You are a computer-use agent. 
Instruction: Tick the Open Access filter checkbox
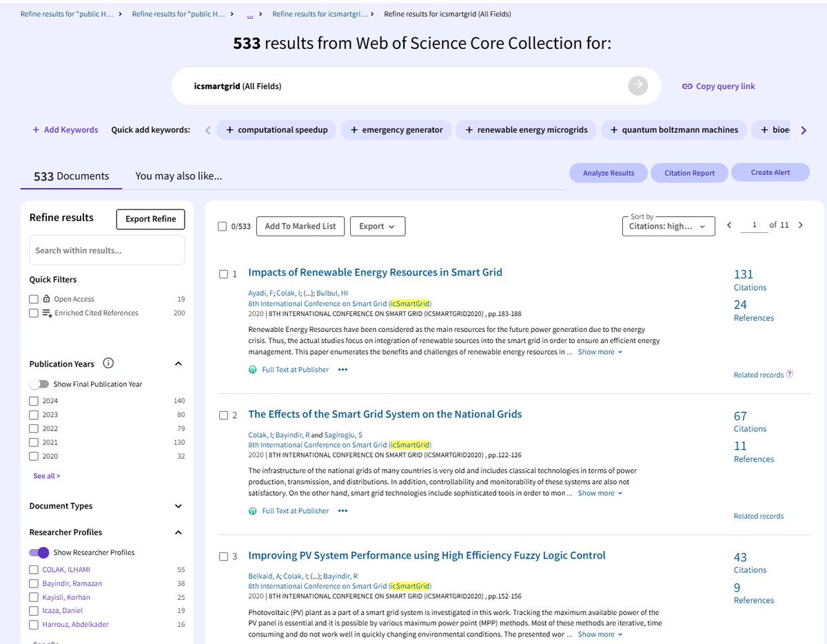34,299
